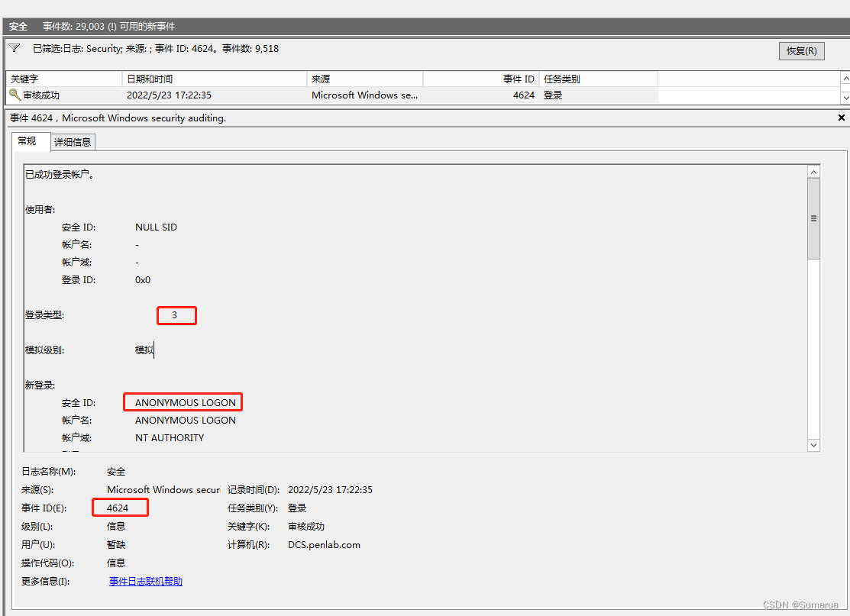Sort by 来源 column header
The width and height of the screenshot is (850, 616).
pyautogui.click(x=365, y=79)
